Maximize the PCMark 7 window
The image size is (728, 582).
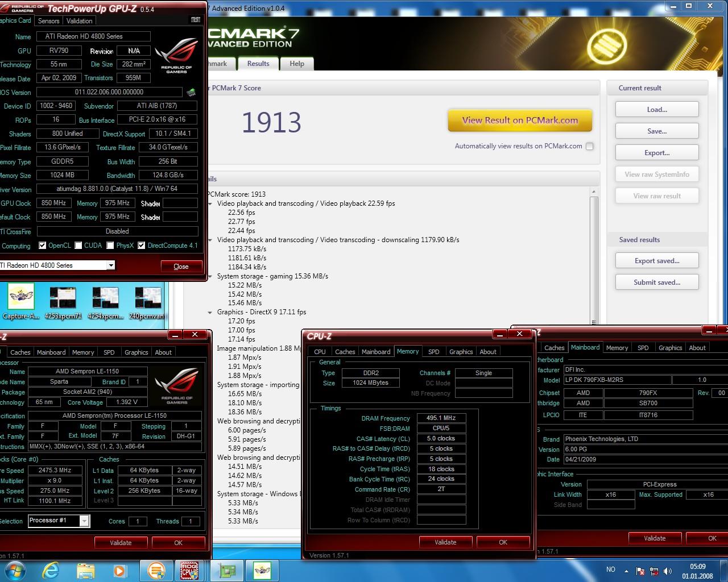[688, 6]
